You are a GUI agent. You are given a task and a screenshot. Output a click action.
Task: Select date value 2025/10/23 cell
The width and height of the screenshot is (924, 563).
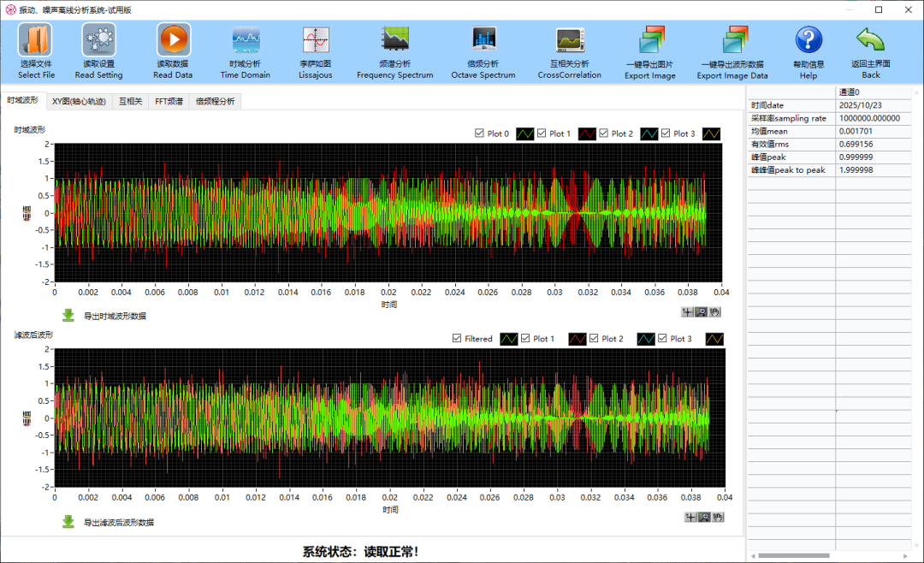(874, 105)
